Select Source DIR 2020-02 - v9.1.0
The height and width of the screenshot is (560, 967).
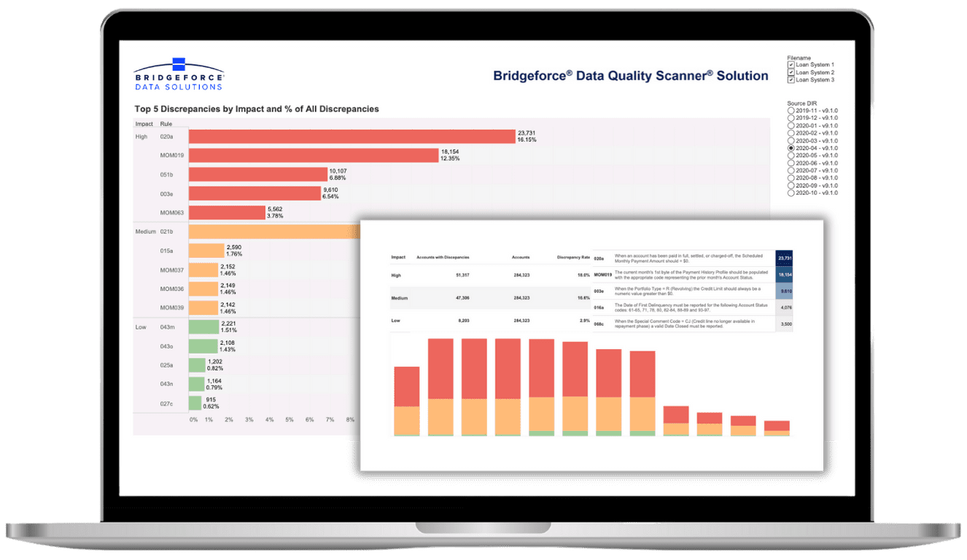tap(791, 133)
